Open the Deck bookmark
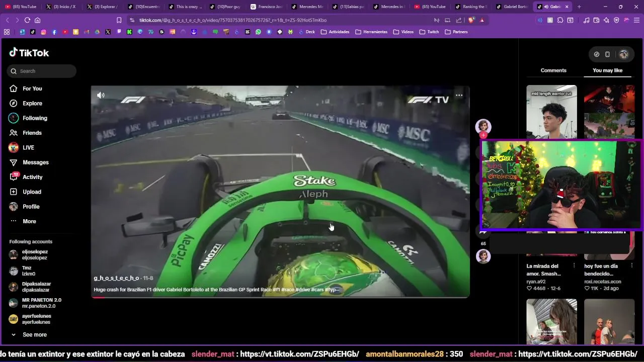Image resolution: width=644 pixels, height=362 pixels. click(306, 32)
